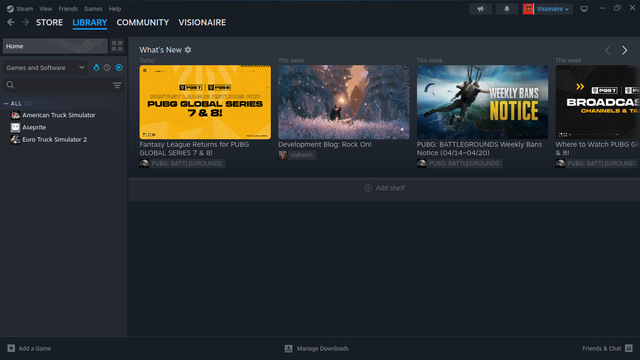Show next What's New items arrow

pyautogui.click(x=624, y=50)
